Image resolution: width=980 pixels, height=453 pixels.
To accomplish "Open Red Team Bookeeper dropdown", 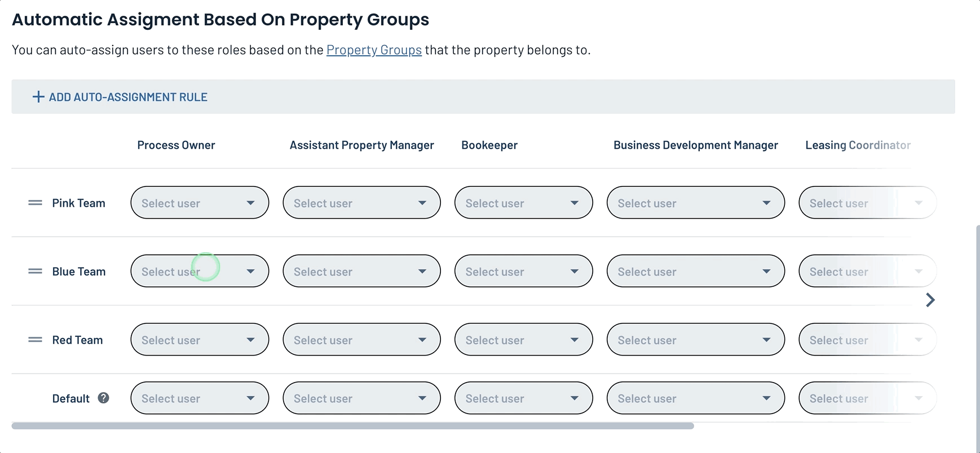I will [x=523, y=340].
